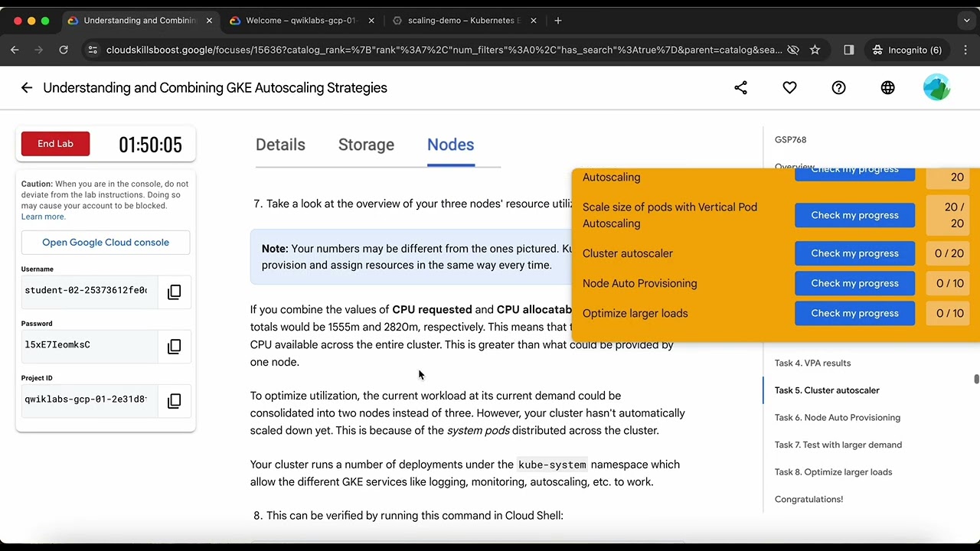
Task: Go to Congratulations! section
Action: [x=808, y=499]
